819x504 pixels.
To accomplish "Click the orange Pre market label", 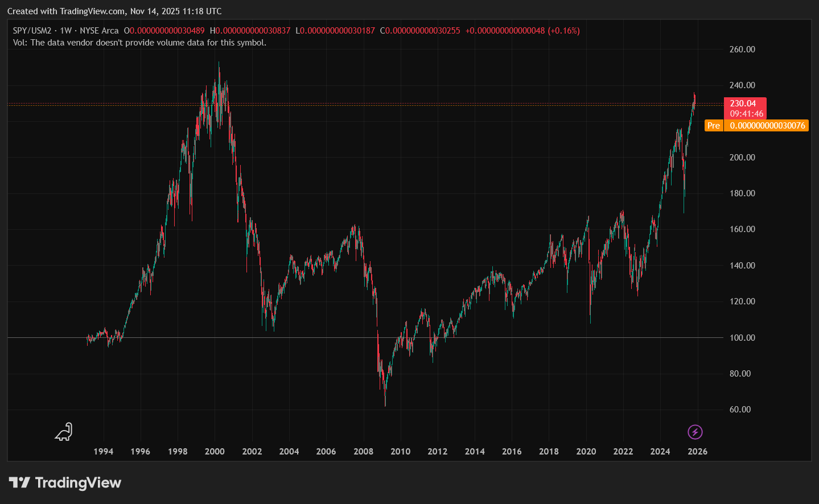I will (x=714, y=126).
